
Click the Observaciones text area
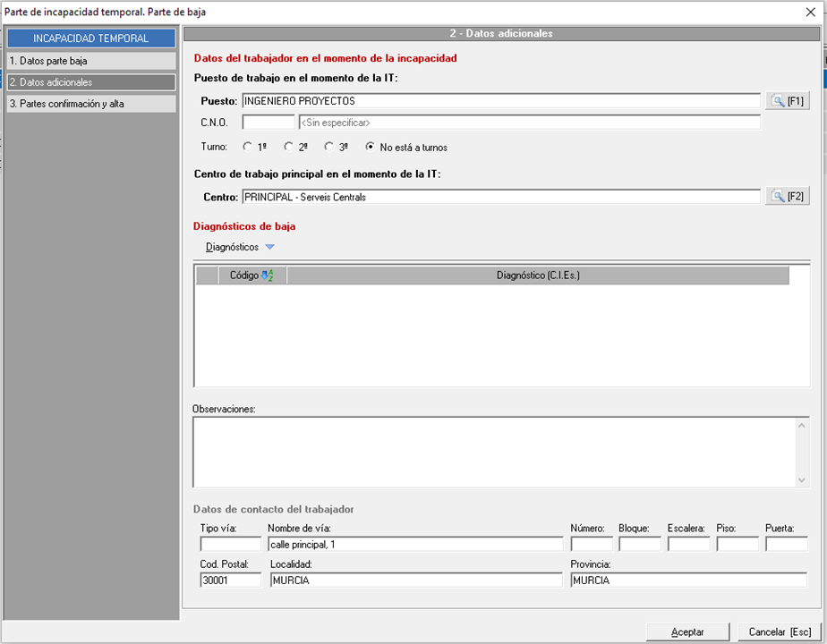coord(492,452)
